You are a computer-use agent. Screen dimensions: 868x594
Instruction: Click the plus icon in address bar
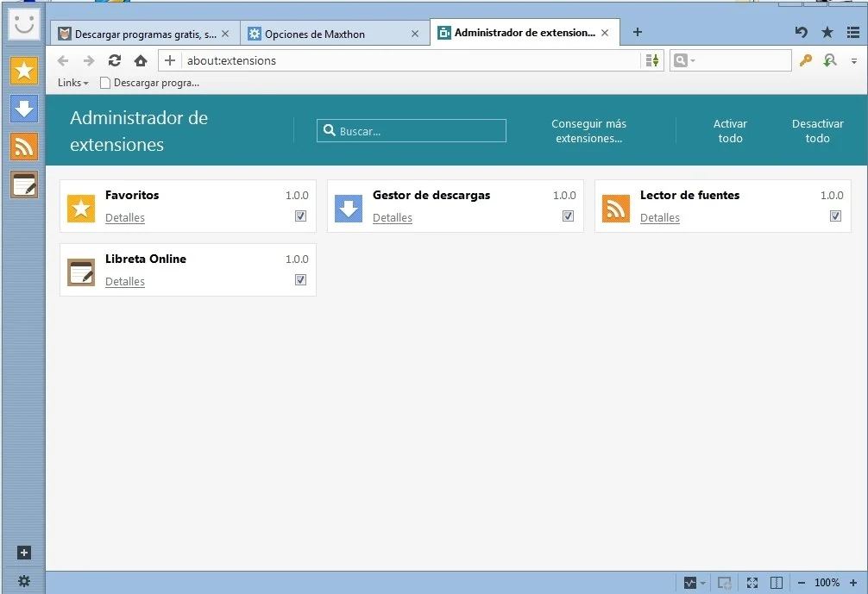pyautogui.click(x=170, y=60)
